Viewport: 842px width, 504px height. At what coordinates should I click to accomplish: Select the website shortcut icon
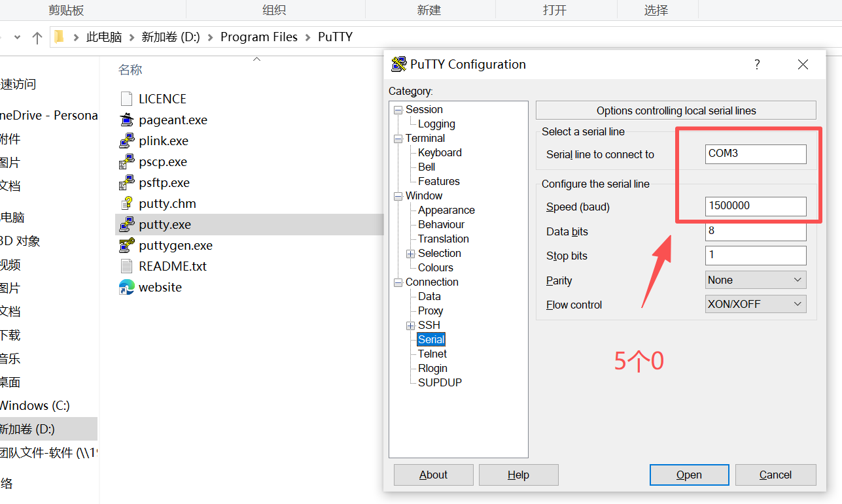[126, 287]
